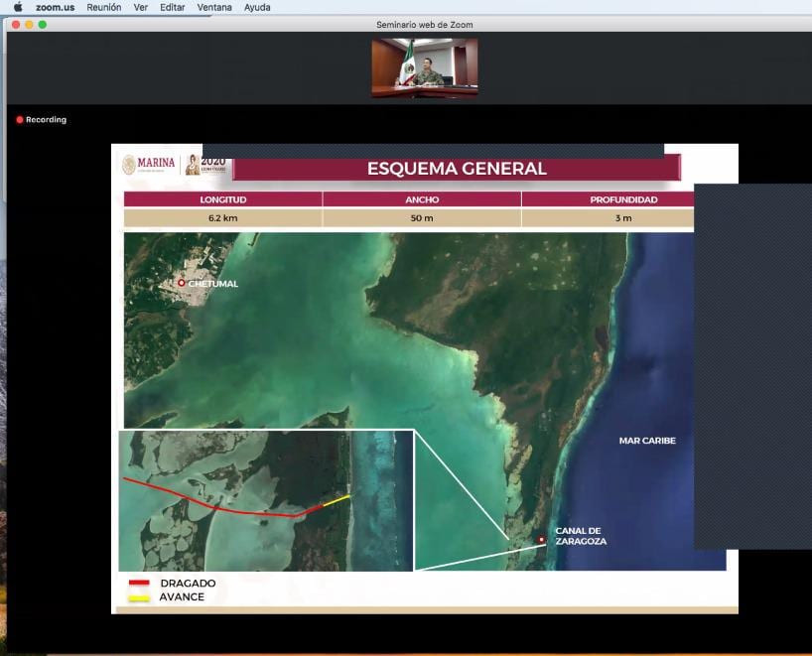This screenshot has height=656, width=812.
Task: Click the yellow Avance segment on inset map
Action: 338,500
